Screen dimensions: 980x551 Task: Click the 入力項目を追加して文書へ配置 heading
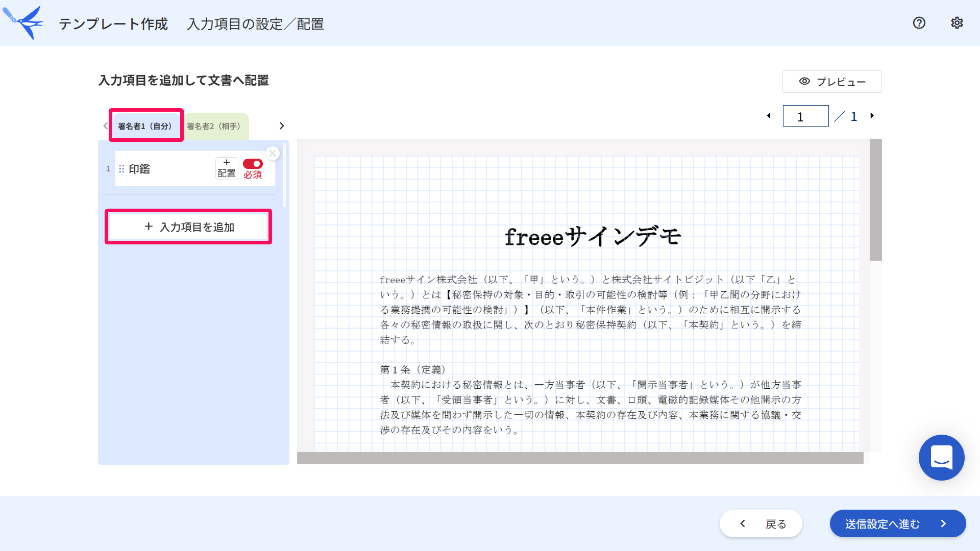(184, 81)
